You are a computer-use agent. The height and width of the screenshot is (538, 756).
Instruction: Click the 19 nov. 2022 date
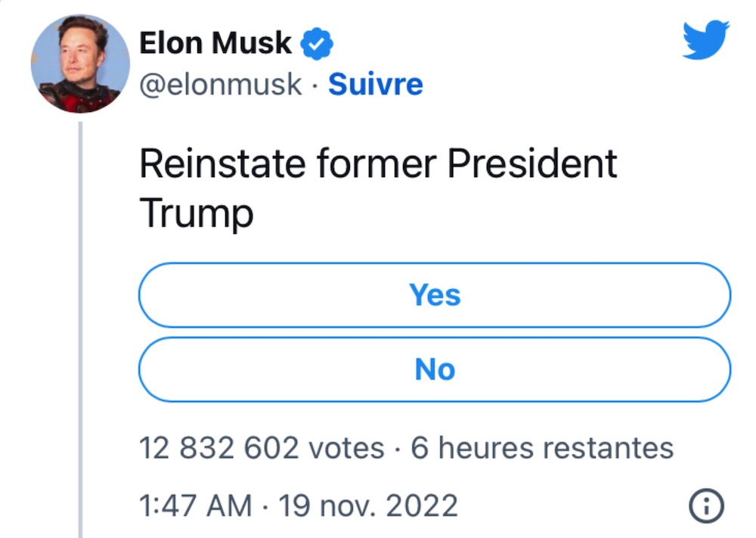[x=368, y=505]
